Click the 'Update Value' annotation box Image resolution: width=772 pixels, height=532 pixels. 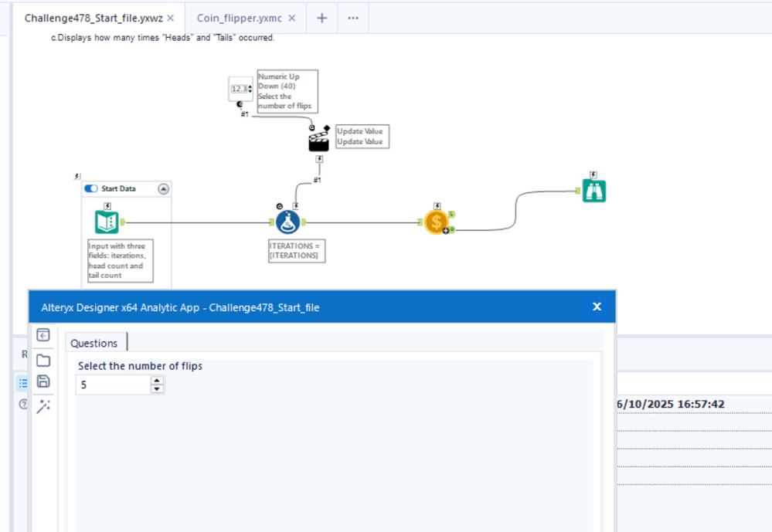click(x=362, y=137)
